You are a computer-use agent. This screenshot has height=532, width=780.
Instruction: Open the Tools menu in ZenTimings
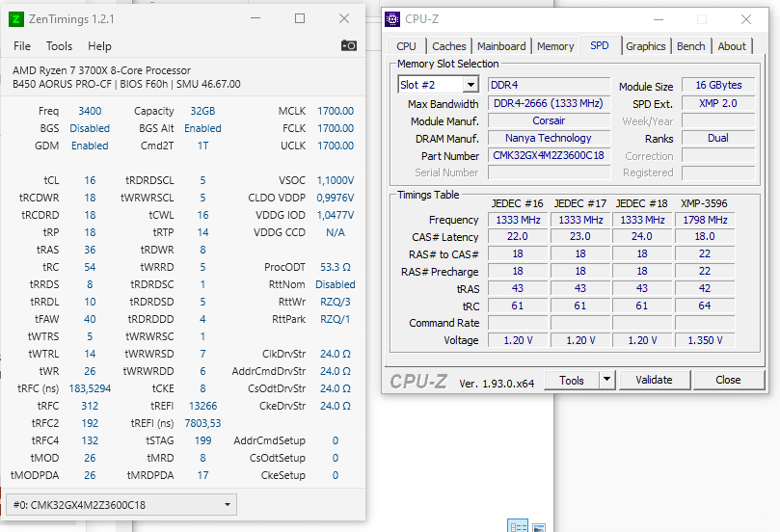[x=59, y=46]
